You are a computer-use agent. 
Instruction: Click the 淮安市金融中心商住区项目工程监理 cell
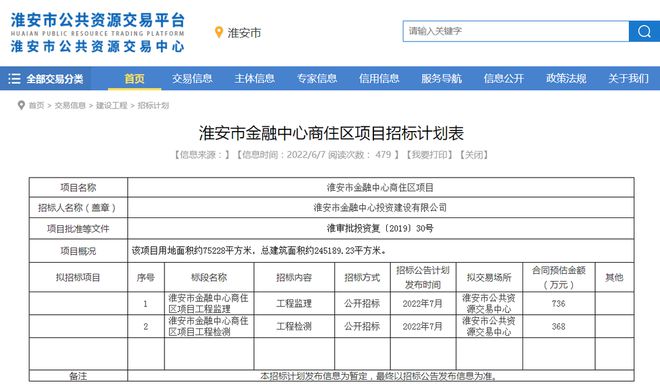209,303
